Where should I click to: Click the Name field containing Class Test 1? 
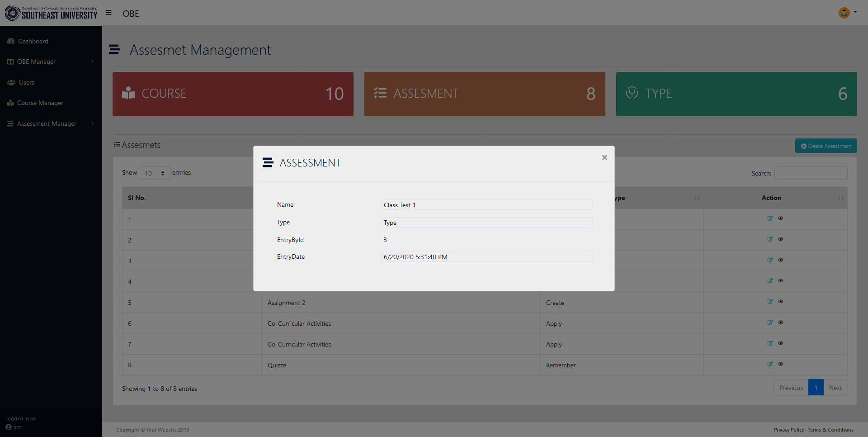tap(487, 205)
